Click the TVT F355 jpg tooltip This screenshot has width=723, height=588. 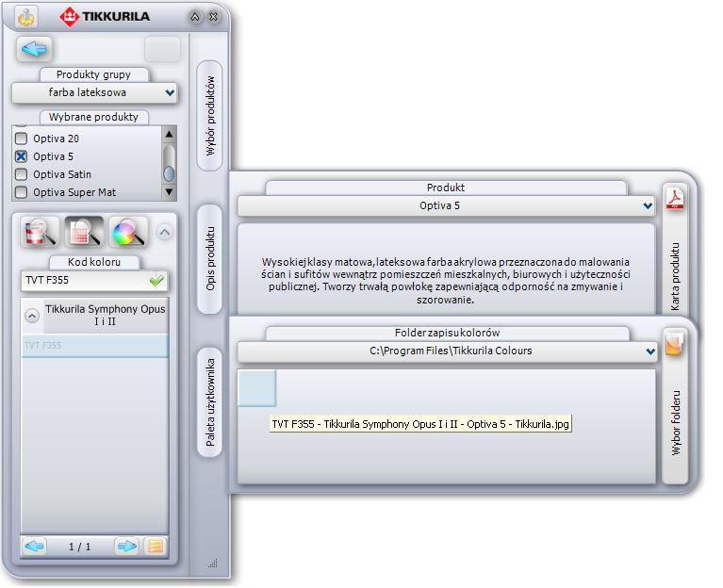point(420,424)
